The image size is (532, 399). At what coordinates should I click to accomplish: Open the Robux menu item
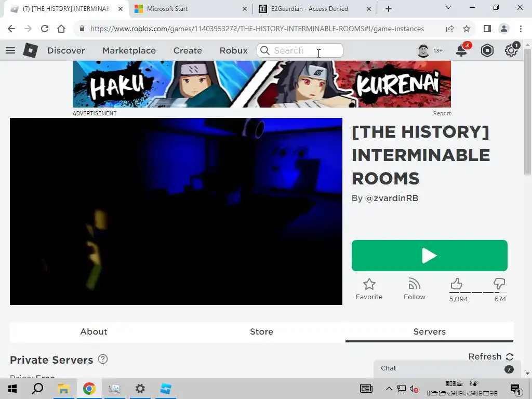pos(233,50)
